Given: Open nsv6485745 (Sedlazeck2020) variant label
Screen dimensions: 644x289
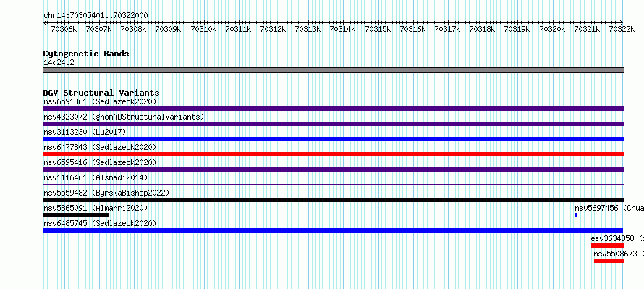Looking at the screenshot, I should (x=100, y=223).
